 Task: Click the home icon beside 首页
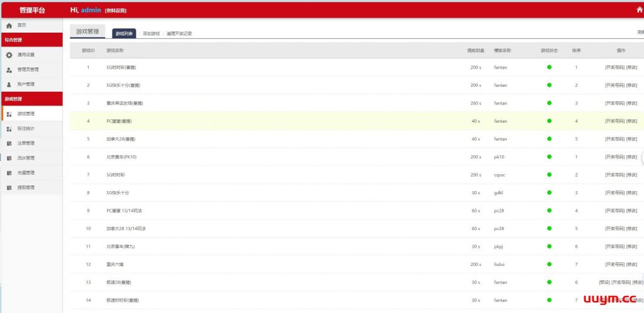[x=9, y=25]
